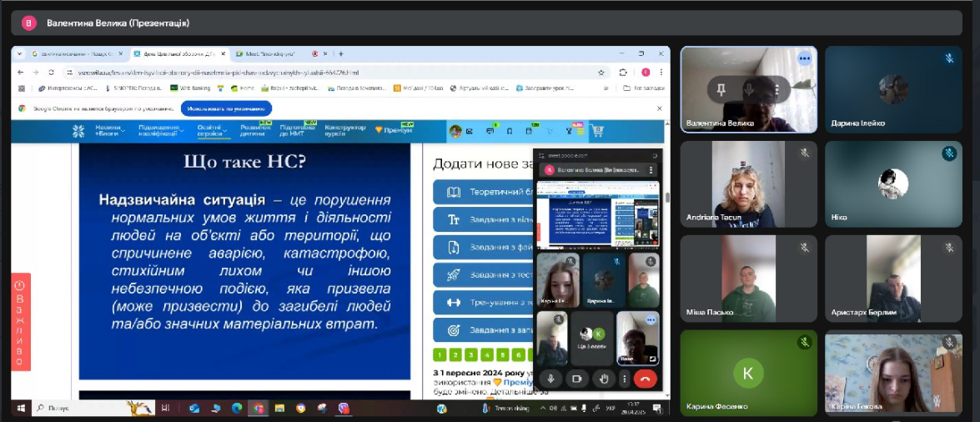Click the rocket-icon test task button
Viewport: 980px width, 422px height.
pos(483,274)
